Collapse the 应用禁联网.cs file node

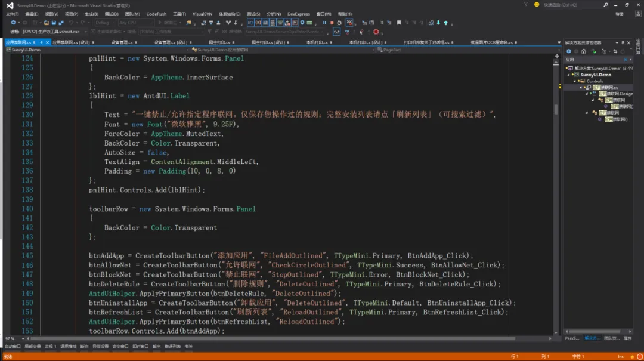581,87
